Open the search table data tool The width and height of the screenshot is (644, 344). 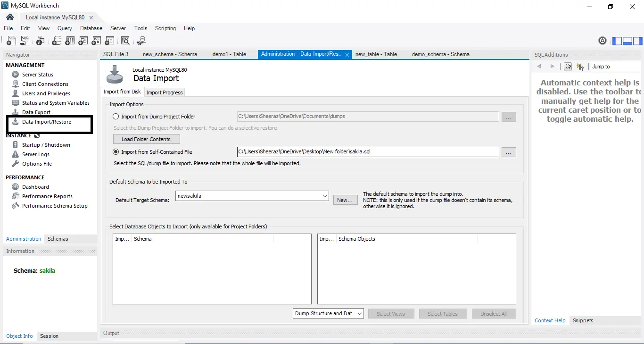[125, 41]
